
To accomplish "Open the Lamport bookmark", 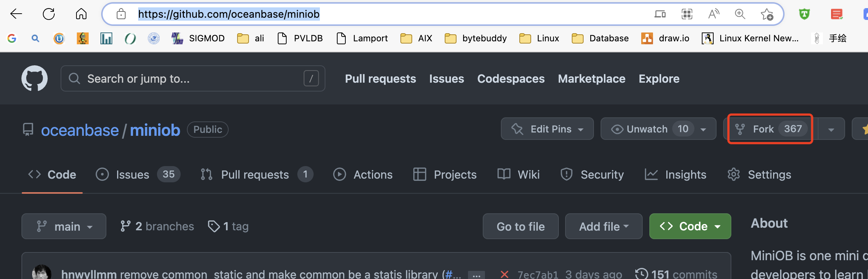I will [362, 38].
